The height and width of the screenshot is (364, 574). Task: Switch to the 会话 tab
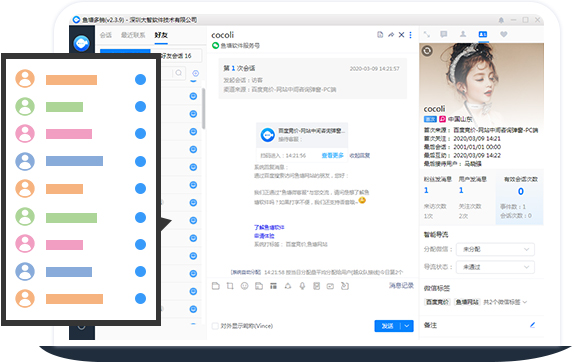[106, 35]
